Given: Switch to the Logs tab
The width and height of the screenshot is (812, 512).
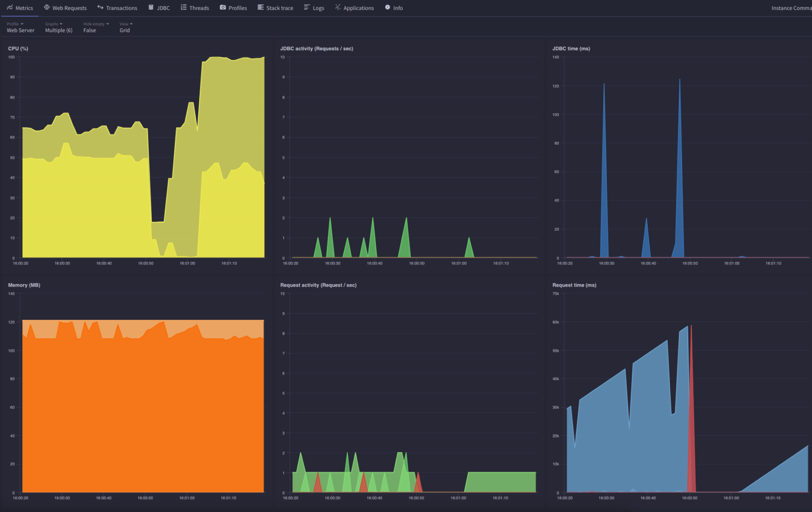Looking at the screenshot, I should [314, 7].
